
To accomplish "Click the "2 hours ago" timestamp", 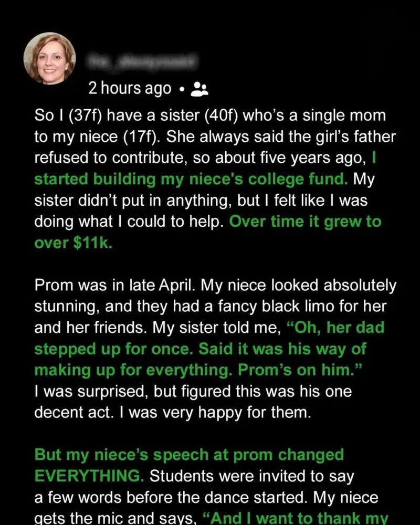I will coord(130,89).
